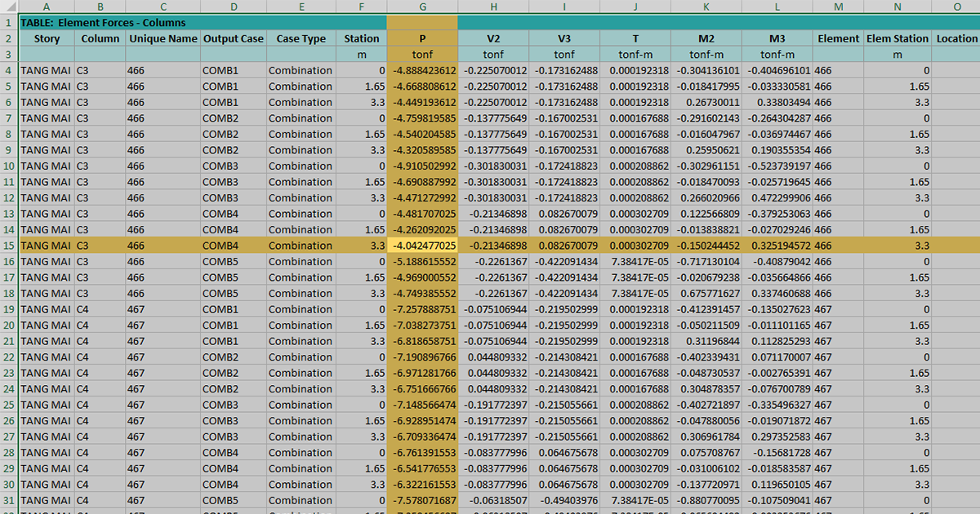Select column M header
The height and width of the screenshot is (514, 980).
(x=838, y=7)
